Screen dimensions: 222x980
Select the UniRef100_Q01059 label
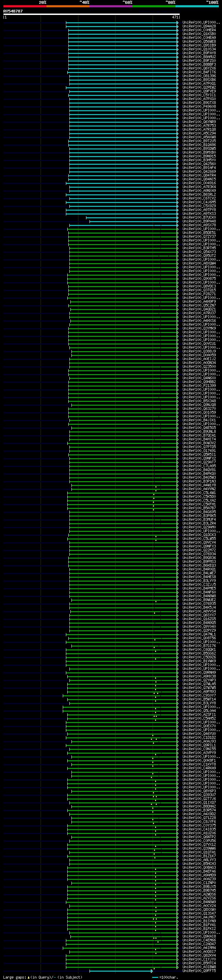pyautogui.click(x=199, y=412)
